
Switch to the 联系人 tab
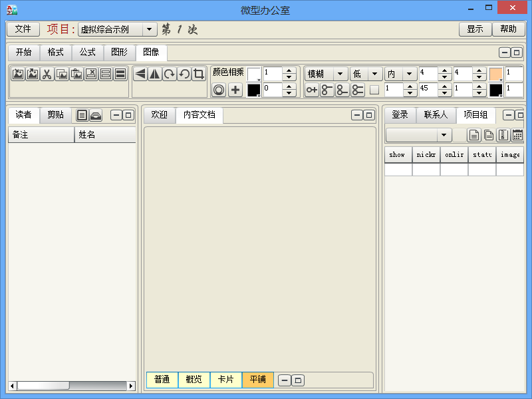[436, 114]
